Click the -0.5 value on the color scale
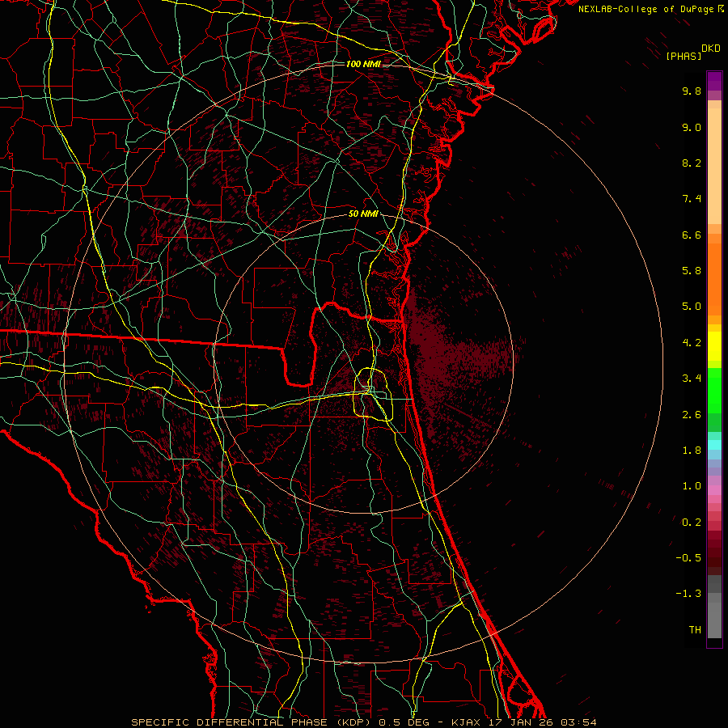The image size is (728, 728). point(688,558)
